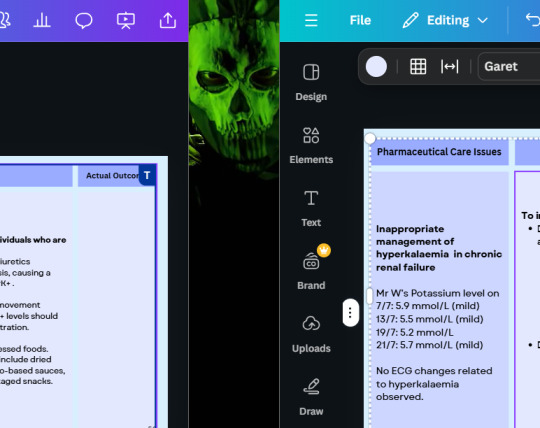The image size is (540, 428).
Task: Select 'Inappropriate management of hyperkalaemia' text
Action: coord(439,248)
